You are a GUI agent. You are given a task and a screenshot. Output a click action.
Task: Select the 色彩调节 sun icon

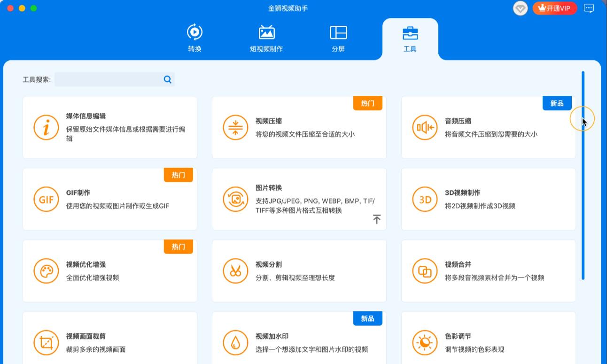click(x=425, y=342)
